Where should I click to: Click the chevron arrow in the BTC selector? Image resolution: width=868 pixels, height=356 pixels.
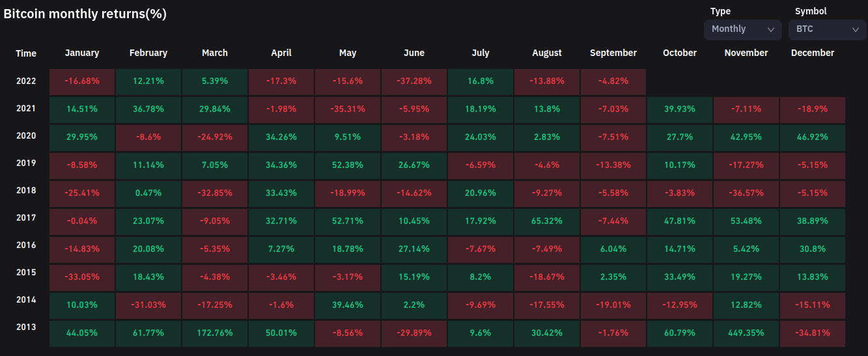point(856,29)
